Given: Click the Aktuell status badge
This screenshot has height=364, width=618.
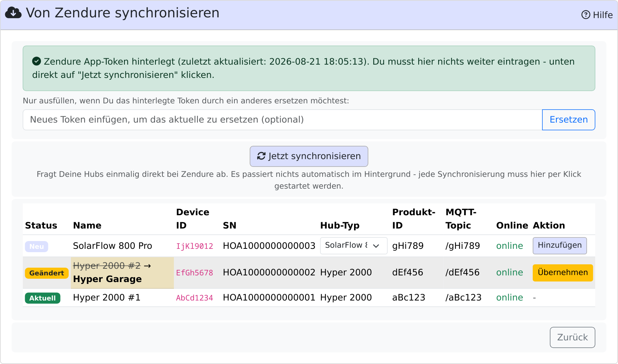Looking at the screenshot, I should tap(42, 298).
